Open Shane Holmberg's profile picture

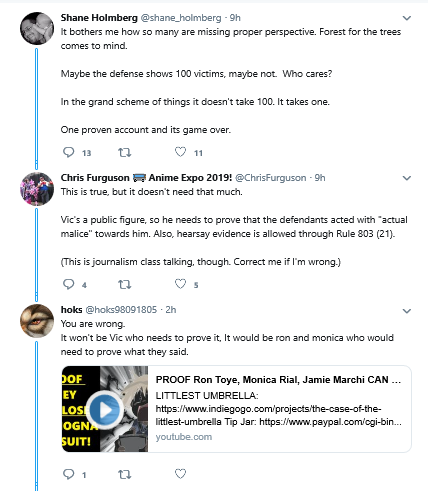(x=37, y=29)
